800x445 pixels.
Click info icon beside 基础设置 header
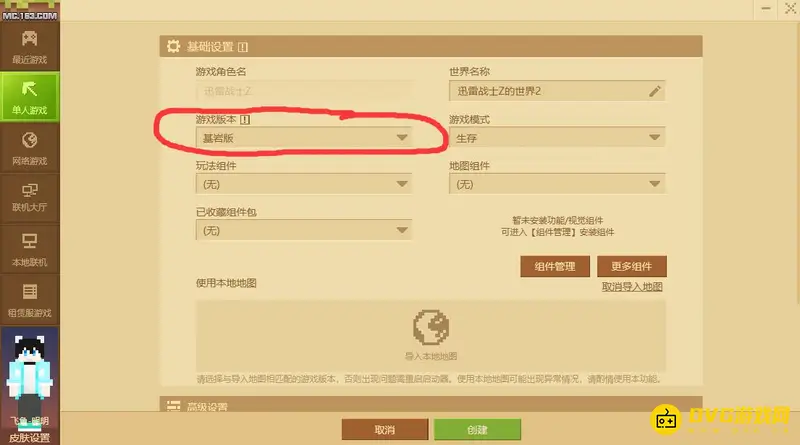tap(243, 47)
